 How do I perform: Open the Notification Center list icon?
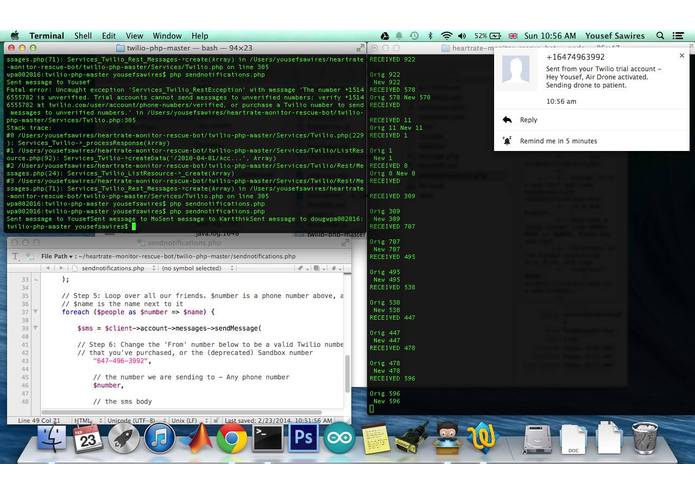[x=678, y=36]
